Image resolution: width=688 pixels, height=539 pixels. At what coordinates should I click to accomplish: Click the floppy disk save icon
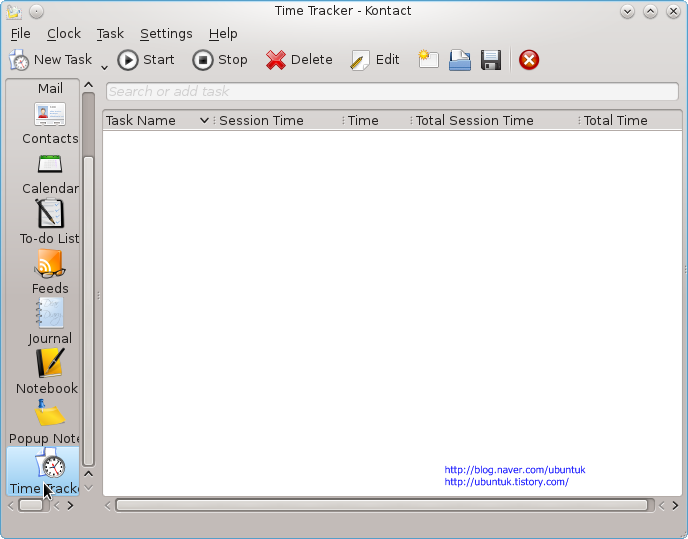click(x=491, y=60)
